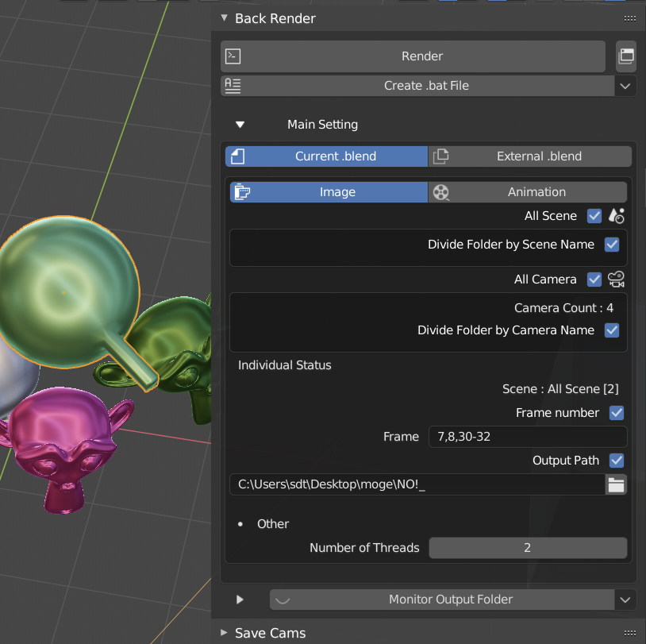Select the Current .blend tab
The image size is (646, 644).
(326, 156)
